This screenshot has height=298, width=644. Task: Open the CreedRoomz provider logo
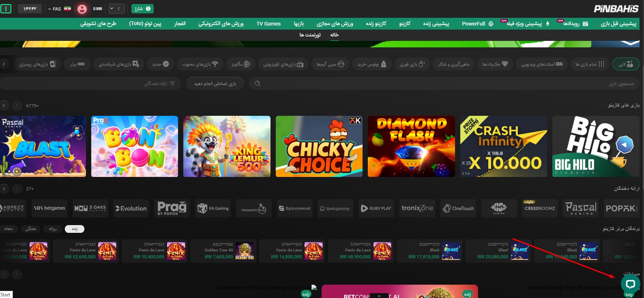click(x=540, y=209)
